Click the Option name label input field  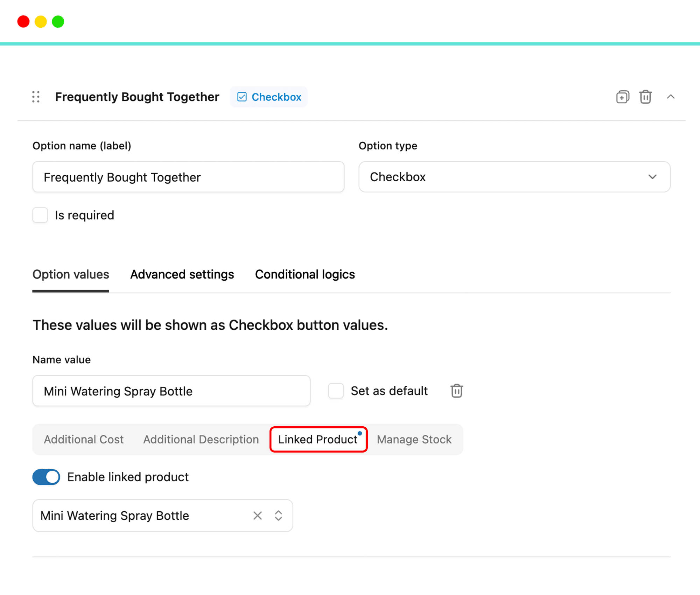(x=188, y=177)
